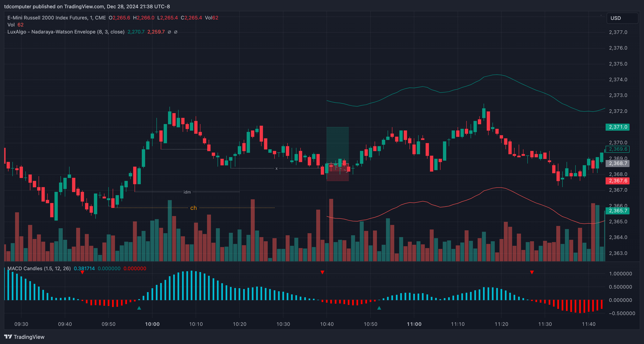644x344 pixels.
Task: Click the 'idm' marker label on chart
Action: tap(187, 192)
